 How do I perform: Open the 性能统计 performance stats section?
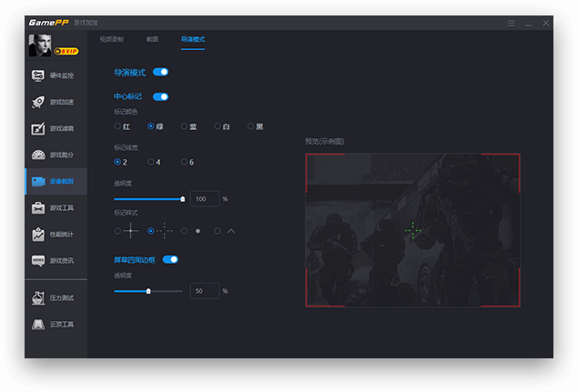pyautogui.click(x=56, y=235)
